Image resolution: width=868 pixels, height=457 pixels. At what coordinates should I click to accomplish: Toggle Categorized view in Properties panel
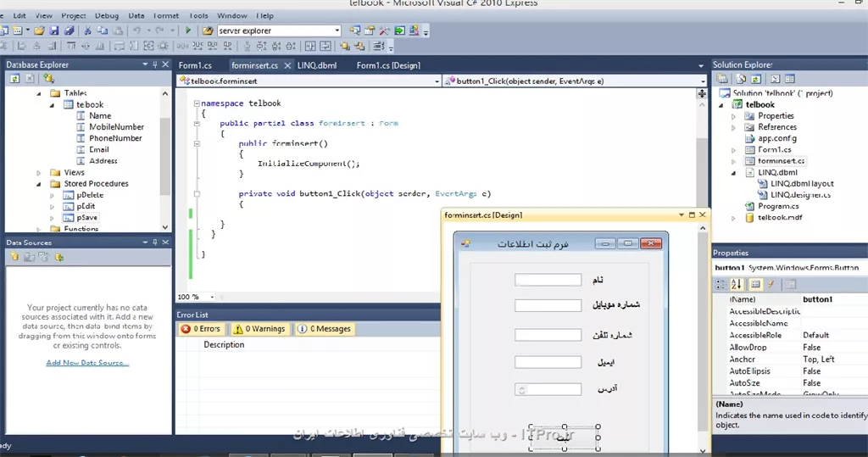click(x=721, y=284)
